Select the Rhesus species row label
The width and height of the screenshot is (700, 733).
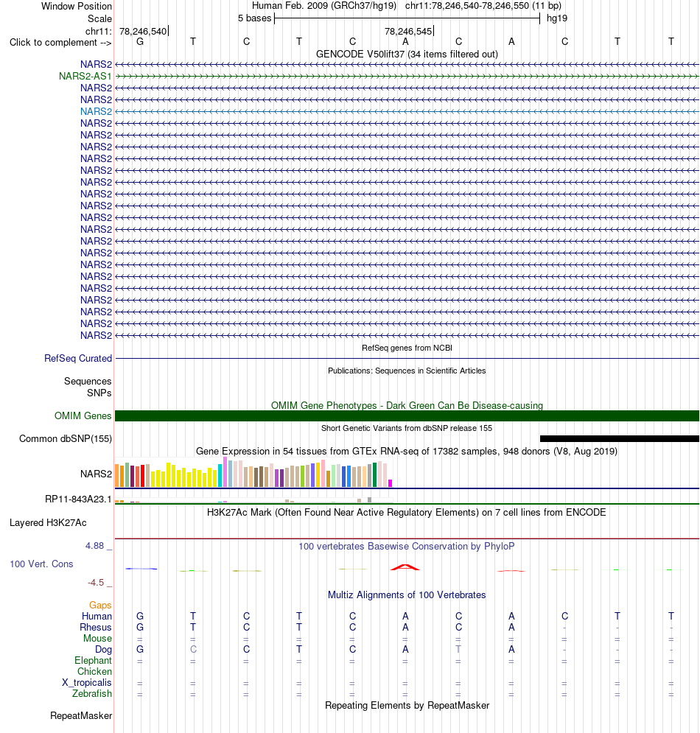(95, 628)
